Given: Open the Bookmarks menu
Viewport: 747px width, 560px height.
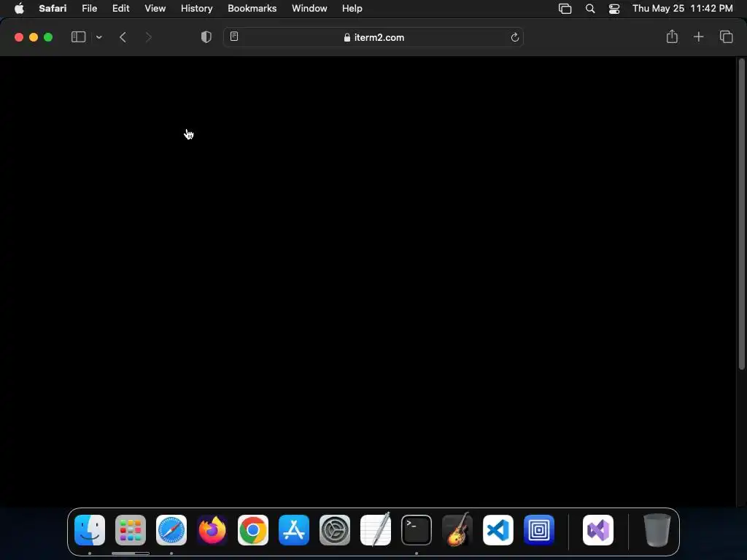Looking at the screenshot, I should pyautogui.click(x=252, y=9).
